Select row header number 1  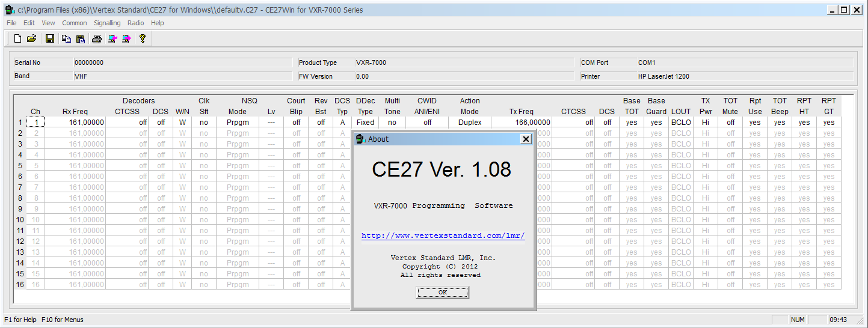pos(20,123)
